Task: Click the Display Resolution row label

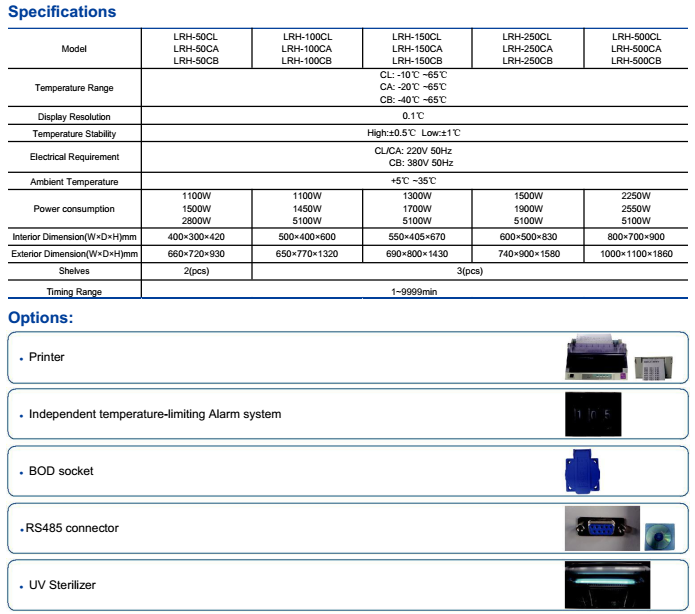Action: 74,117
